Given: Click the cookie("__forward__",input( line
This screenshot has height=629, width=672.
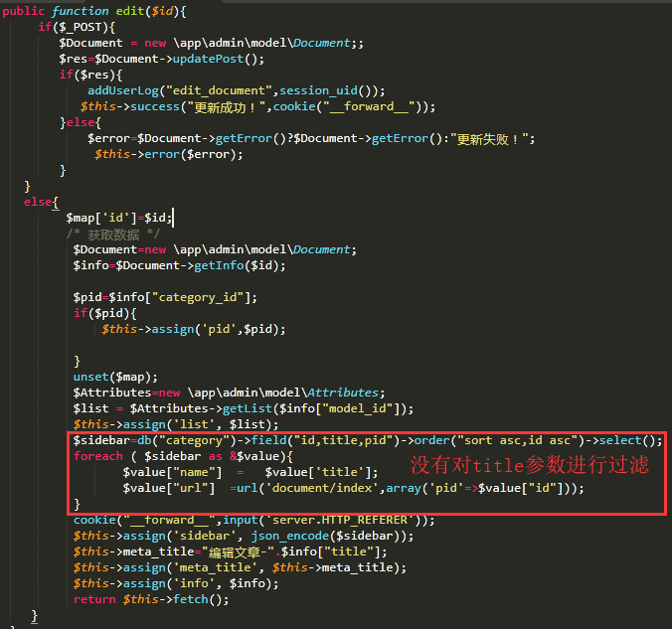Looking at the screenshot, I should [x=253, y=520].
